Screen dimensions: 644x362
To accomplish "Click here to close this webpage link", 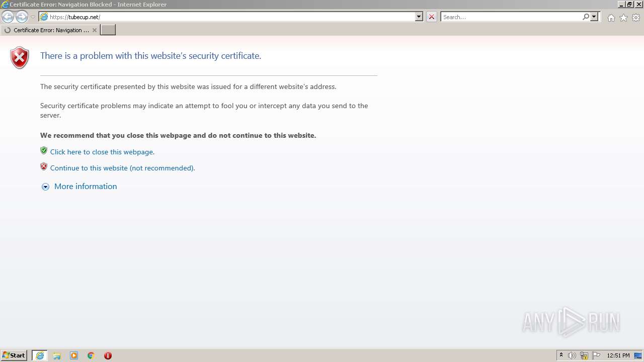I will [102, 152].
